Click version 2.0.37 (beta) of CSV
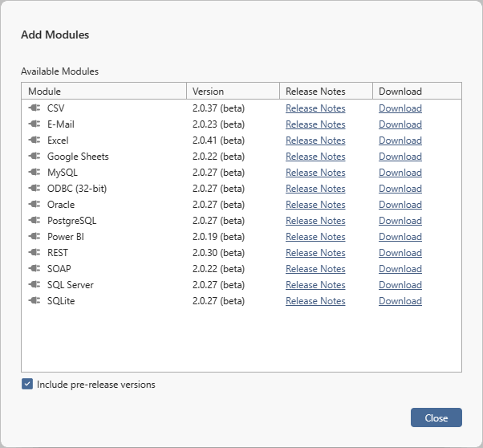The image size is (483, 448). pyautogui.click(x=218, y=108)
